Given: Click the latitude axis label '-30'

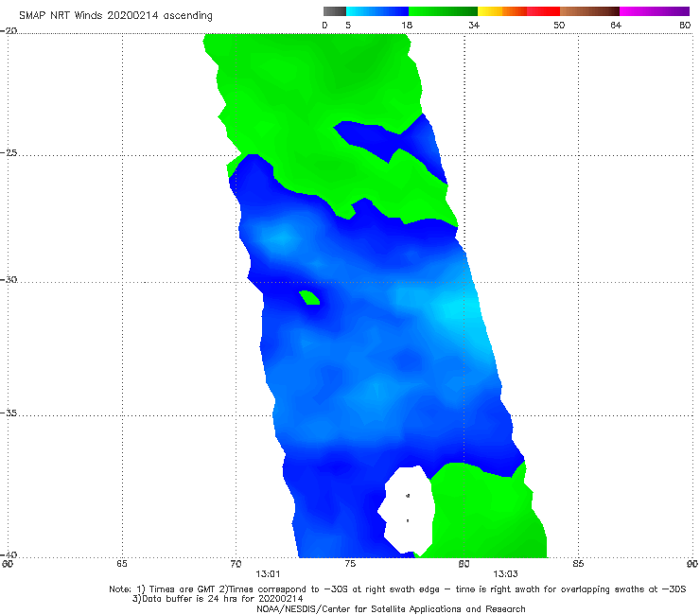Looking at the screenshot, I should click(x=9, y=279).
